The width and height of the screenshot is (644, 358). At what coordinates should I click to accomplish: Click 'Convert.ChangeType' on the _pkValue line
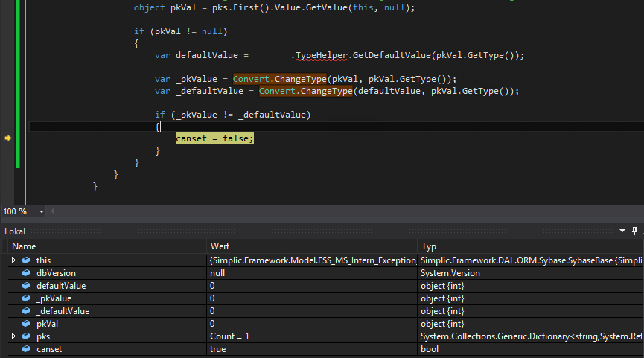click(x=280, y=79)
